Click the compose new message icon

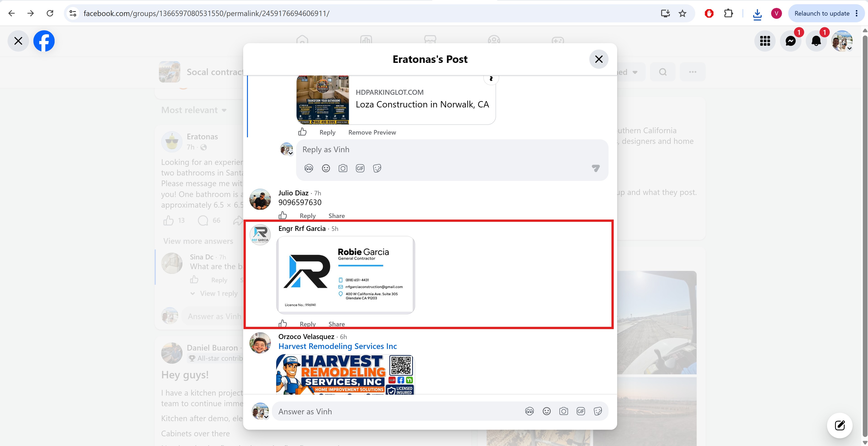click(x=840, y=425)
